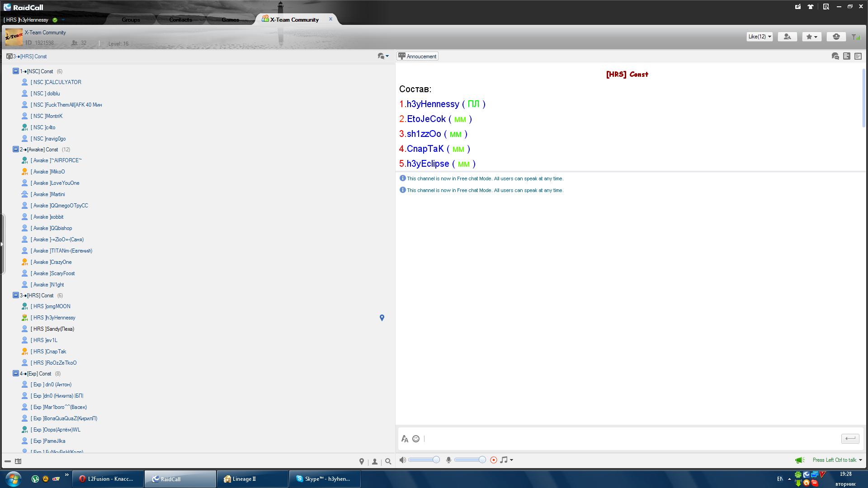
Task: Click the notepad icon above the announcement
Action: coord(858,56)
